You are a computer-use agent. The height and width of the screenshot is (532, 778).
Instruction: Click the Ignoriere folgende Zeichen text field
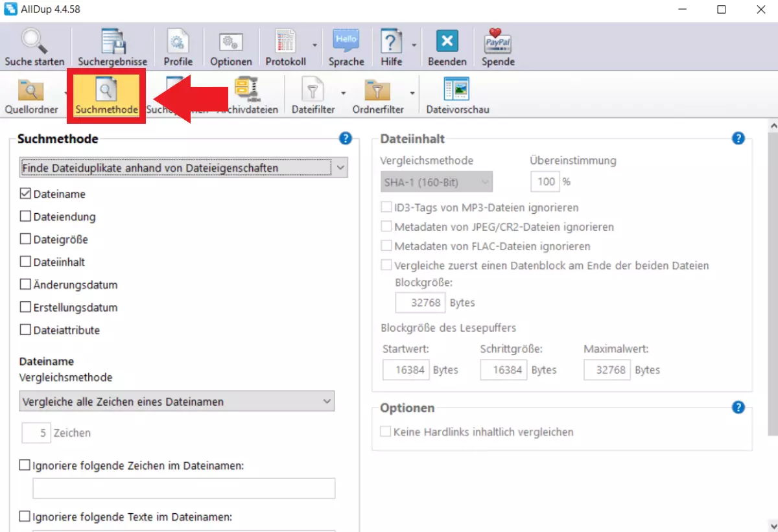(183, 489)
